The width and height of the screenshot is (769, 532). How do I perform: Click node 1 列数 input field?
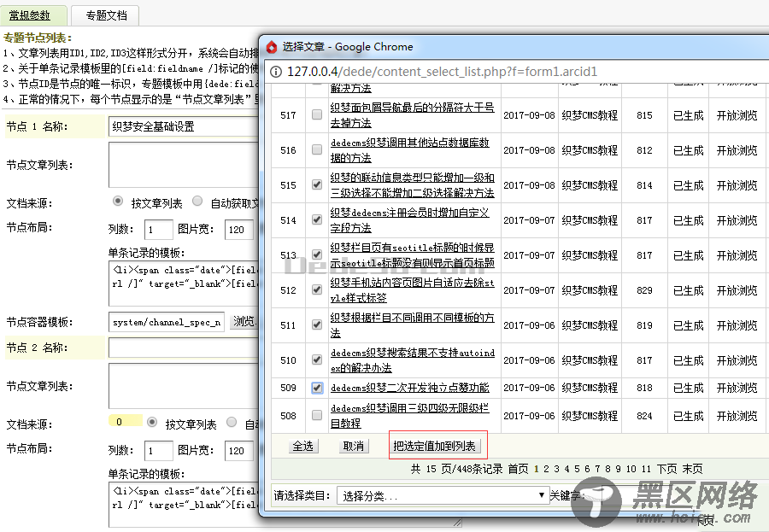158,230
